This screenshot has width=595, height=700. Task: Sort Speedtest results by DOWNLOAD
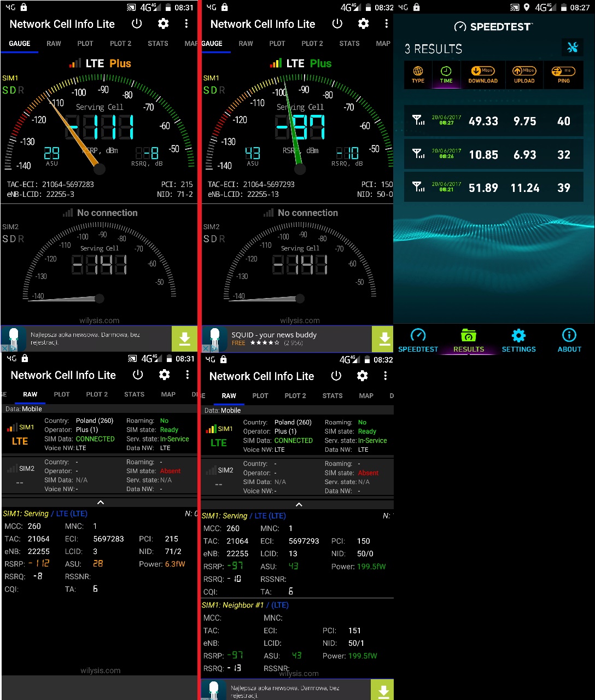483,75
